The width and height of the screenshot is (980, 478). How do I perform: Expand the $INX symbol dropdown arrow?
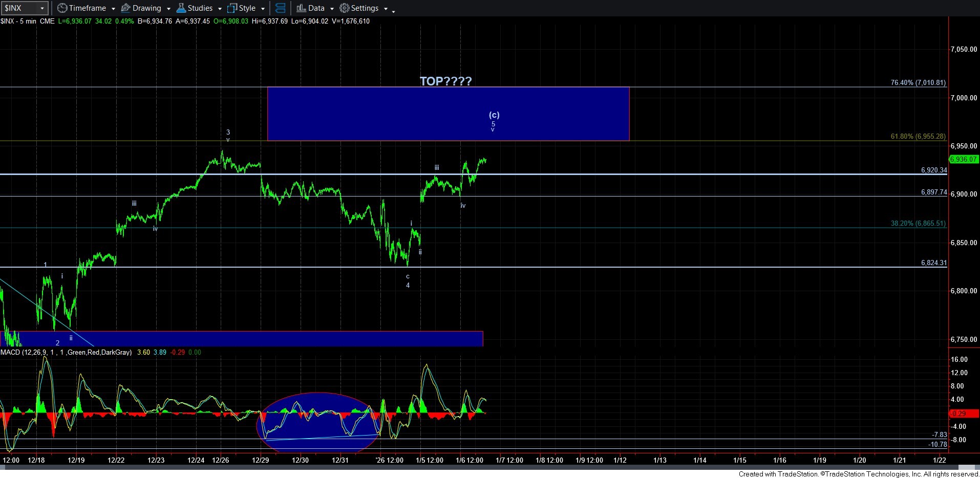[x=42, y=8]
